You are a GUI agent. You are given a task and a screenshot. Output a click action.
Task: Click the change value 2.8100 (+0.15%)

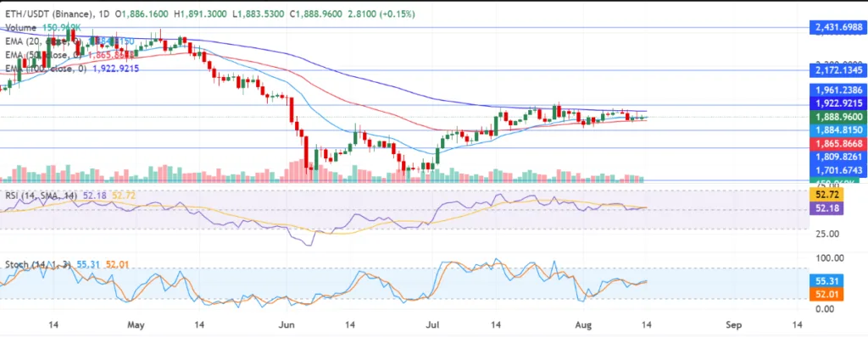[x=381, y=15]
